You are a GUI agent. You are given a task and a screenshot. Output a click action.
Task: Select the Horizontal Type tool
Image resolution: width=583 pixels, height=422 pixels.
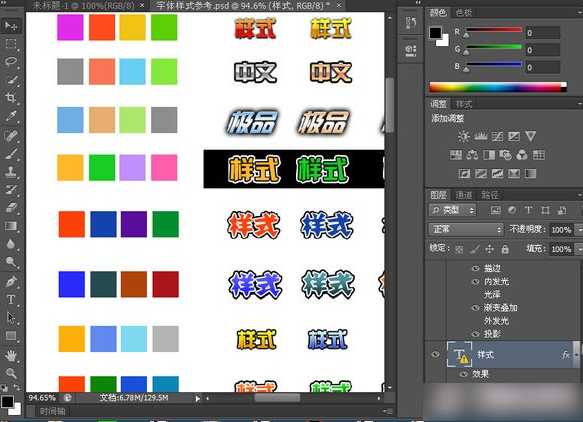pyautogui.click(x=11, y=300)
